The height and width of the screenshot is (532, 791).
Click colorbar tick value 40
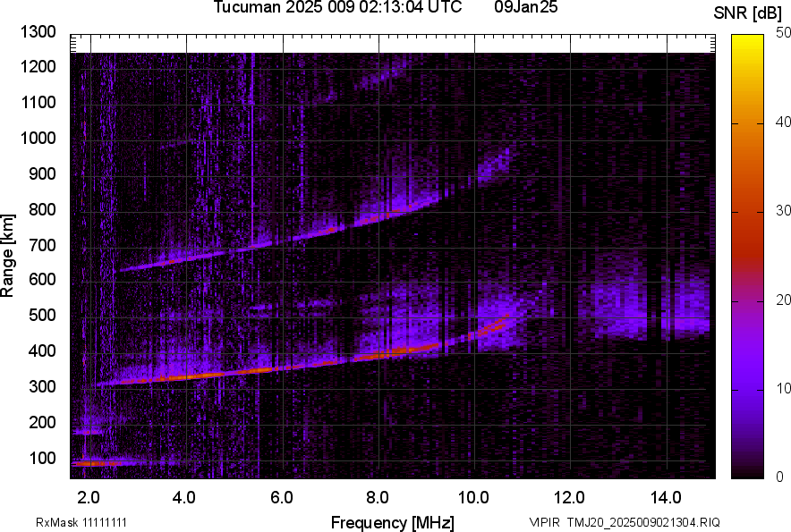pyautogui.click(x=783, y=122)
